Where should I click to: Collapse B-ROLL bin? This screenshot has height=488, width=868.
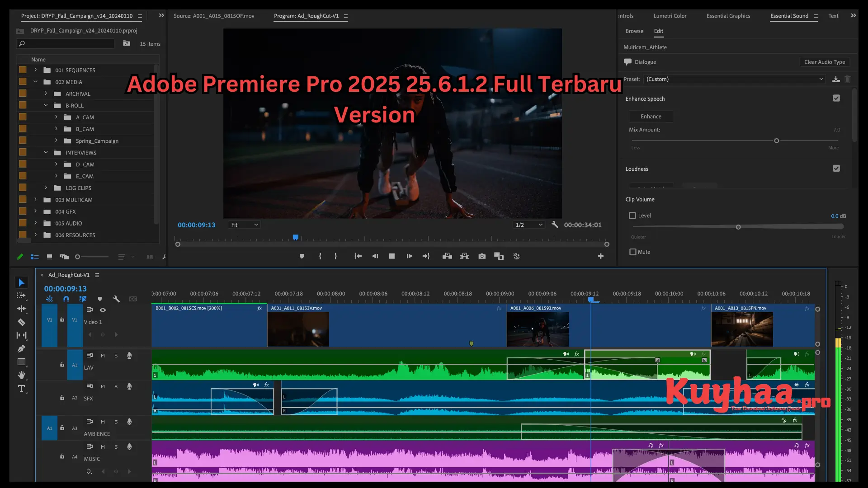[46, 105]
